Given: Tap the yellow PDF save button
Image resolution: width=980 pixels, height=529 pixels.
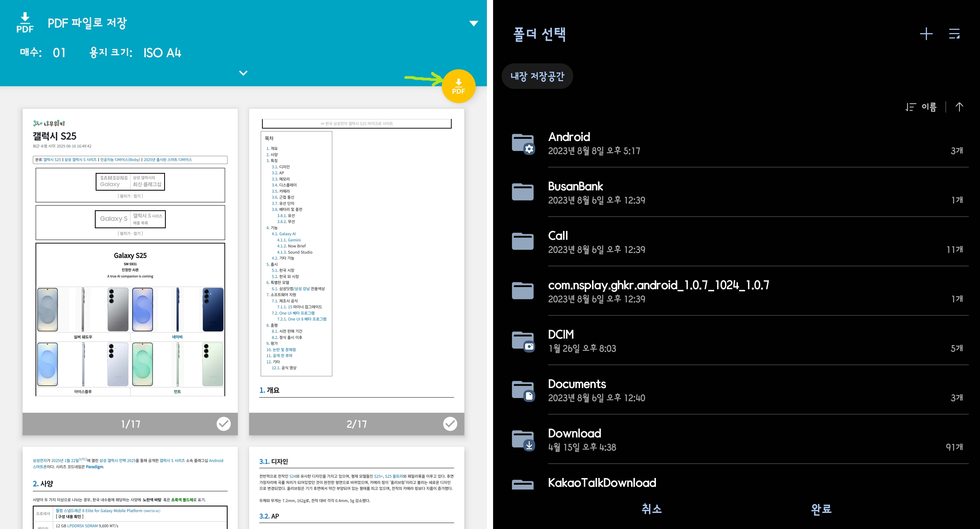Looking at the screenshot, I should point(458,86).
